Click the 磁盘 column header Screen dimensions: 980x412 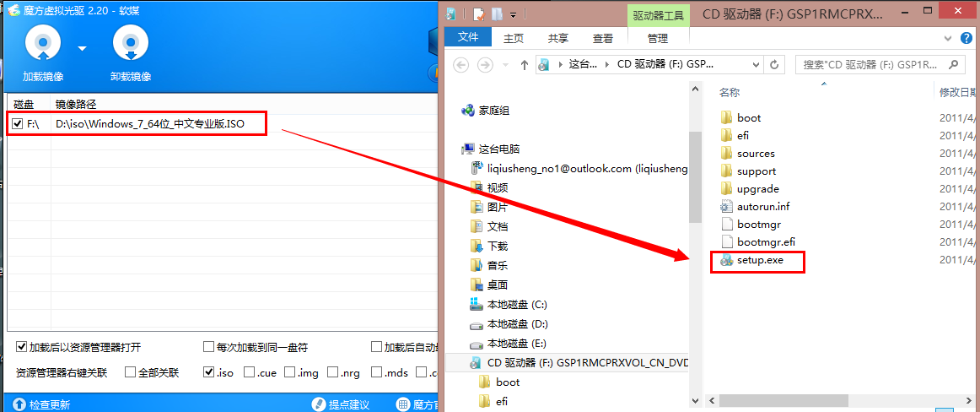coord(24,104)
